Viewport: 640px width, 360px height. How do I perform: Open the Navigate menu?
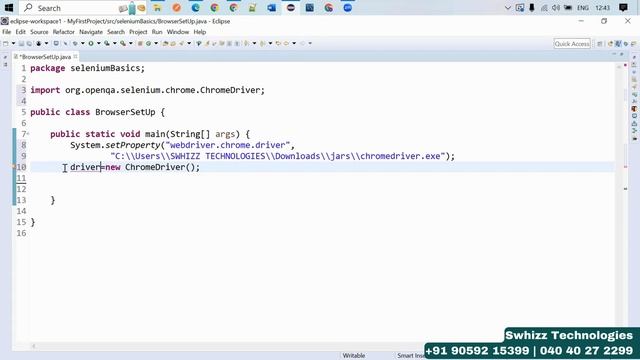[x=91, y=32]
